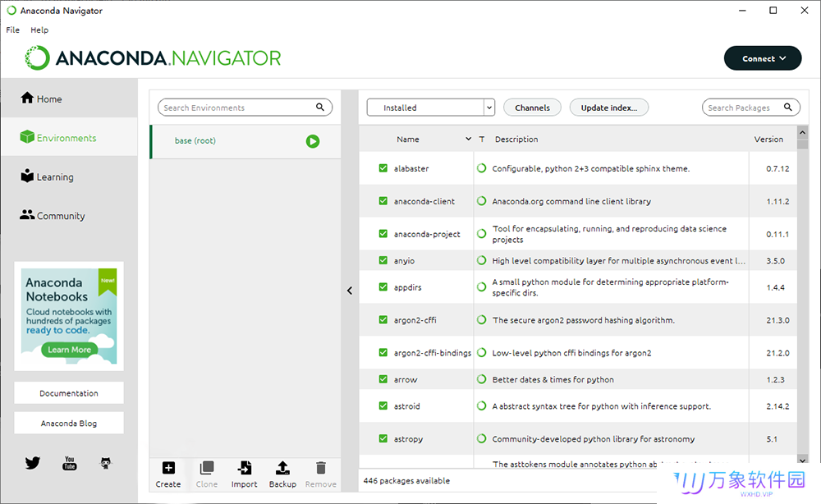Click version 0.7.12 of alabaster

[777, 168]
